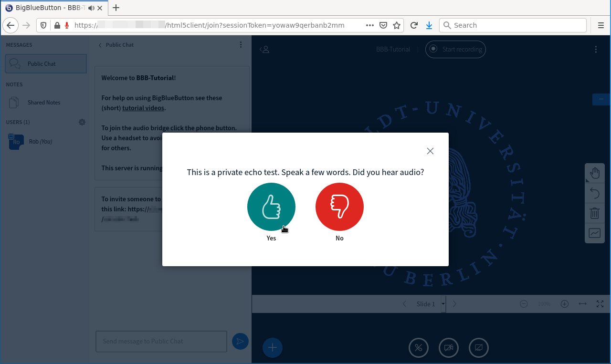Viewport: 611px width, 364px height.
Task: Select the whiteboard hand Pan tool
Action: pos(595,173)
